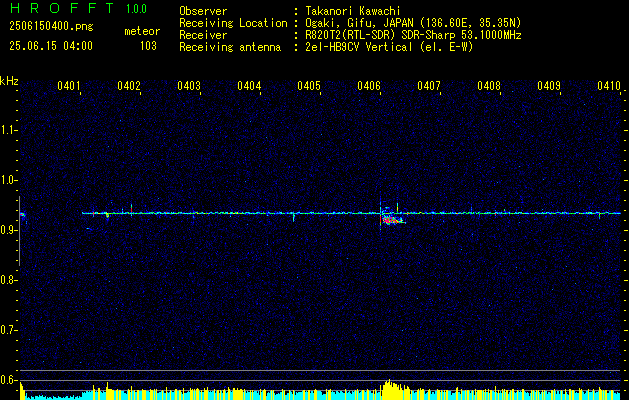The width and height of the screenshot is (629, 400).
Task: Click the 0.8 frequency axis label
Action: [x=8, y=280]
